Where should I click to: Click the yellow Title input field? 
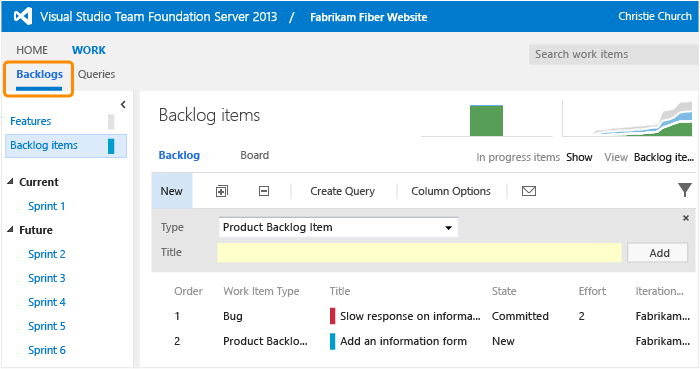click(x=419, y=253)
